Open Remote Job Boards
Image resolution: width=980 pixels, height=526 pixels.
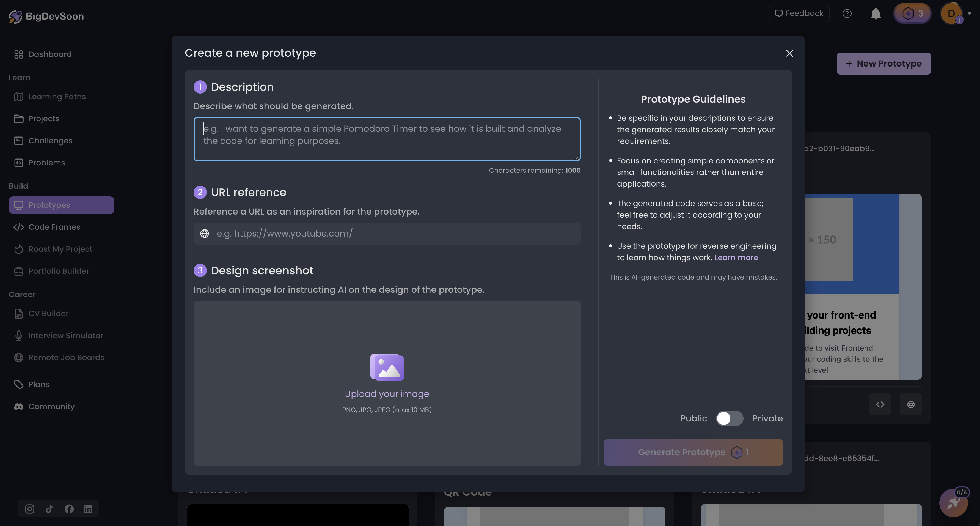pyautogui.click(x=67, y=357)
